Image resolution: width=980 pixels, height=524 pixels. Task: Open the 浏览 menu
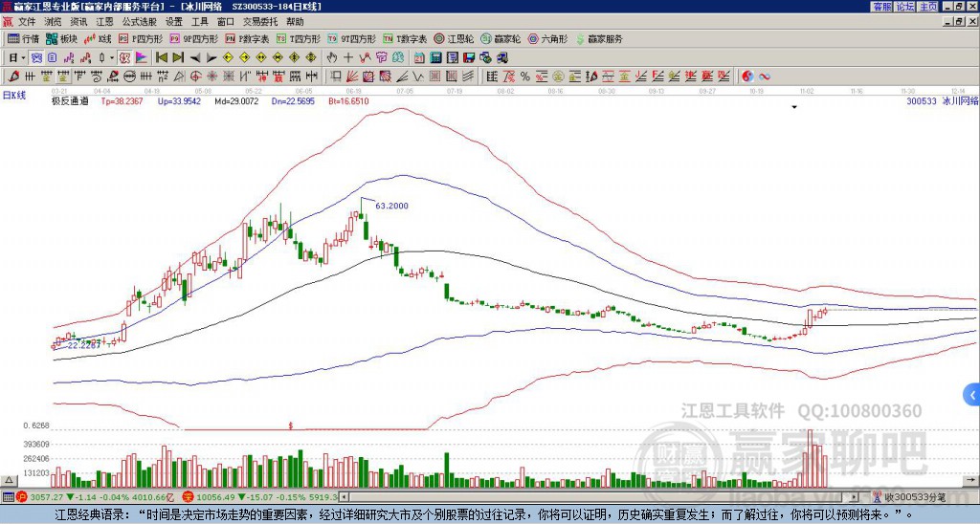[x=53, y=22]
